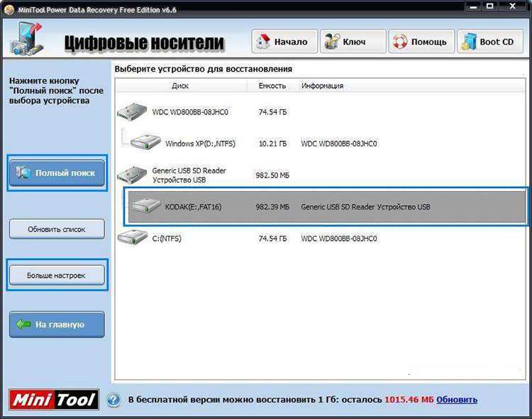Click the WDC WD800BB-08JHC0 hard disk icon
The height and width of the screenshot is (419, 532).
tap(132, 111)
